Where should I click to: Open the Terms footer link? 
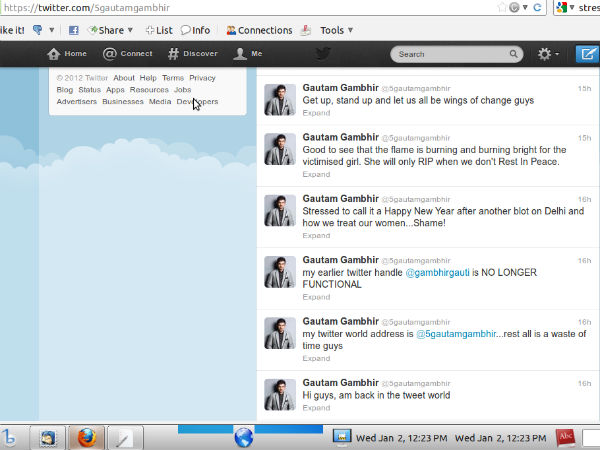(x=173, y=78)
